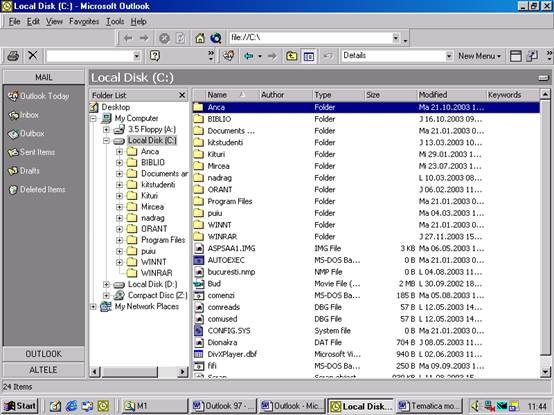Expand the Local Disk (D:) node

click(x=106, y=284)
